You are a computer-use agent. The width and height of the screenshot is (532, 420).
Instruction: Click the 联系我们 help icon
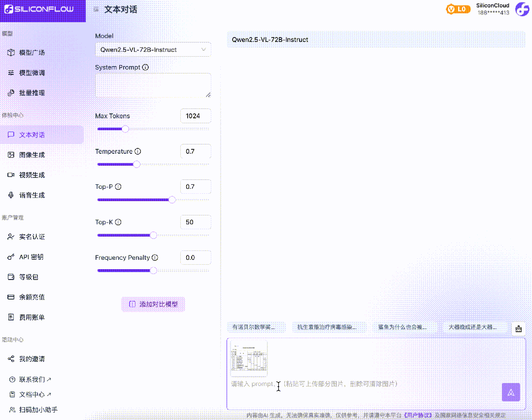tap(12, 380)
